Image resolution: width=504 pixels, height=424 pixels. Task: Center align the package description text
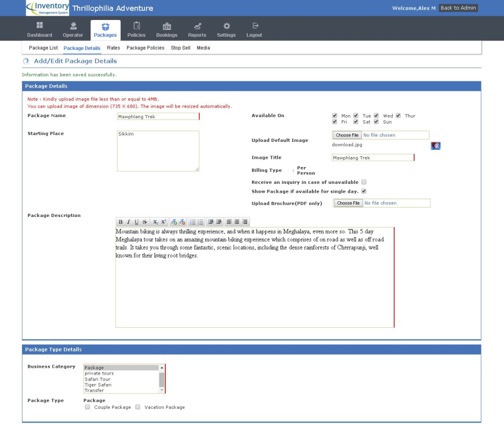(x=236, y=221)
